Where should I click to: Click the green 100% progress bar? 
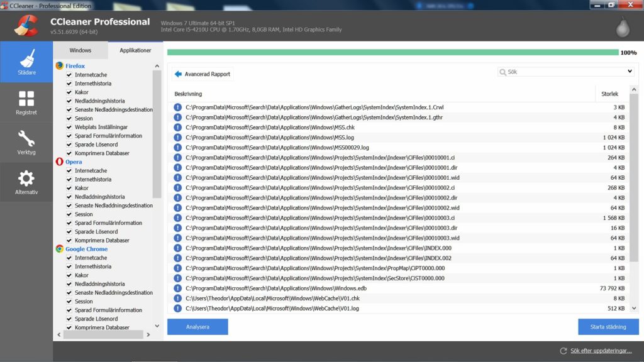pos(392,53)
